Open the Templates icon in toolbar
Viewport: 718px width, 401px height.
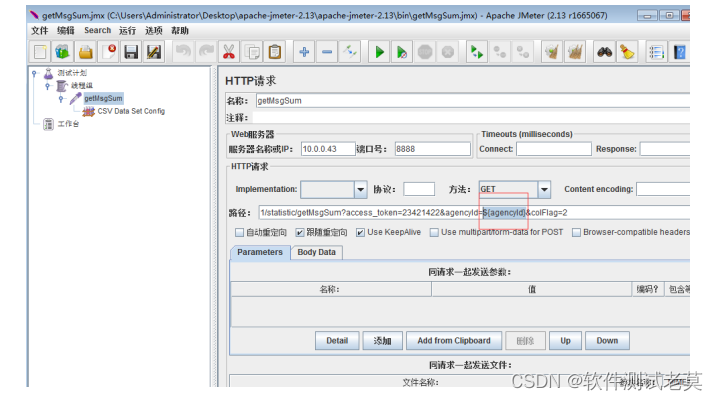(62, 52)
